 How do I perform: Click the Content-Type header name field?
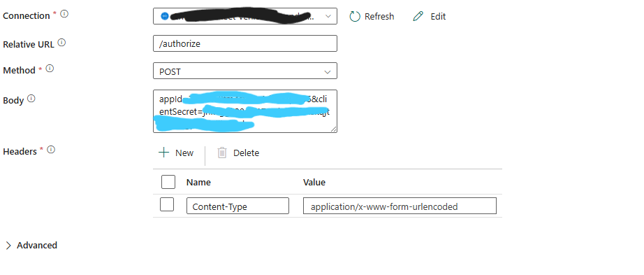pyautogui.click(x=237, y=206)
